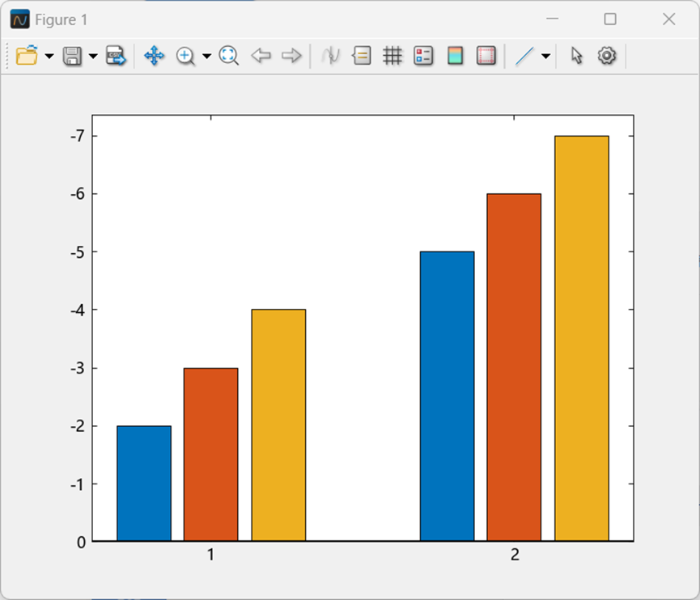Click the "Figure 1" window title text
This screenshot has width=700, height=600.
pyautogui.click(x=62, y=19)
